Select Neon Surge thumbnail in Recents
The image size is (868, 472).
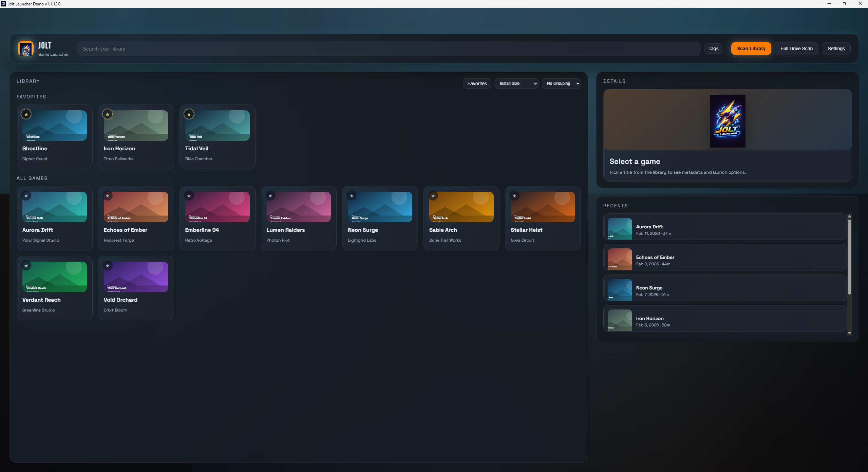tap(620, 290)
